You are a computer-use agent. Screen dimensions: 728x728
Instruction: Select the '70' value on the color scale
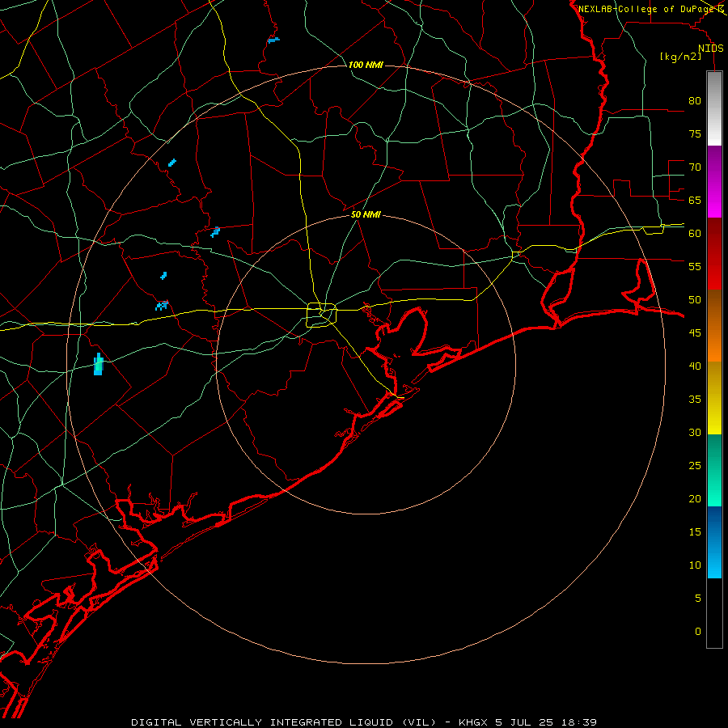click(695, 167)
